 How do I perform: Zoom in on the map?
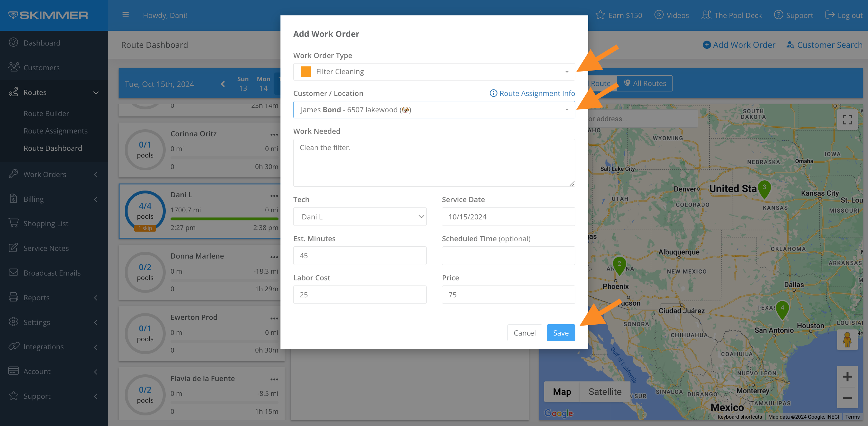click(847, 377)
